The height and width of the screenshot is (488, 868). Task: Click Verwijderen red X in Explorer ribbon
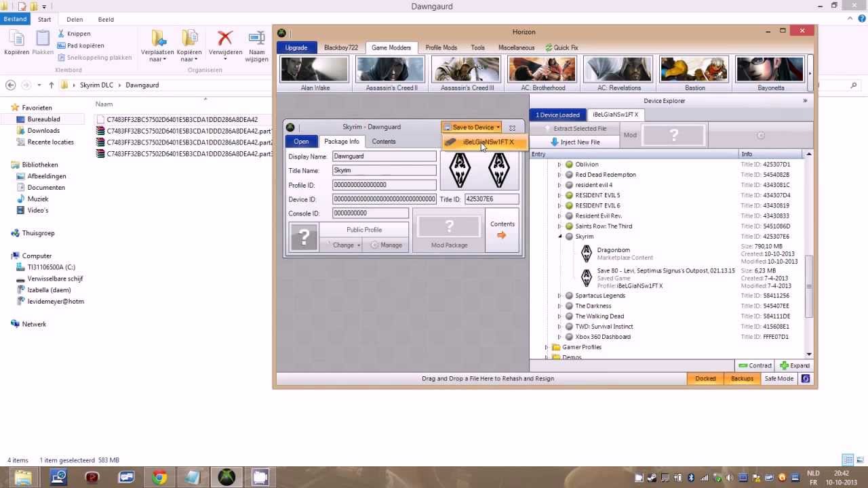point(225,39)
